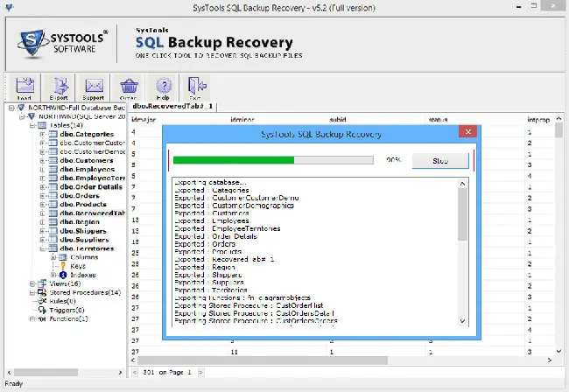
Task: Click the Views node icon
Action: point(42,283)
